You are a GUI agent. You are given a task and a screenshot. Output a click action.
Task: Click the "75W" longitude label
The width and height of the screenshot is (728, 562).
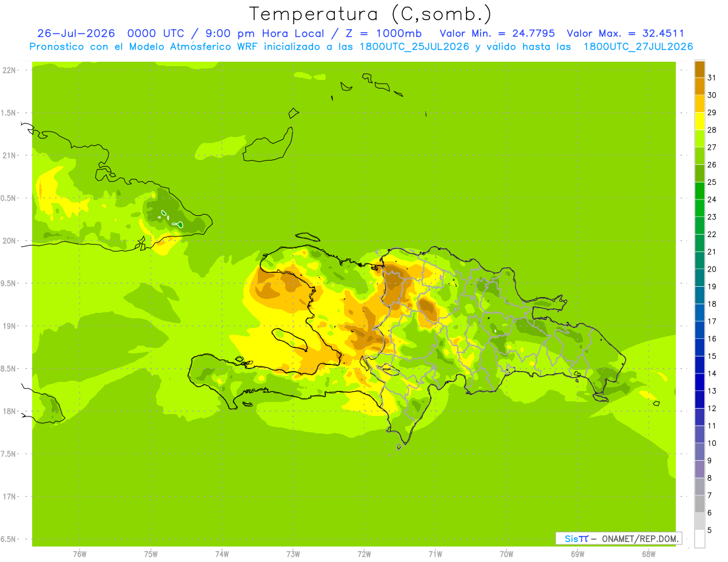click(151, 554)
